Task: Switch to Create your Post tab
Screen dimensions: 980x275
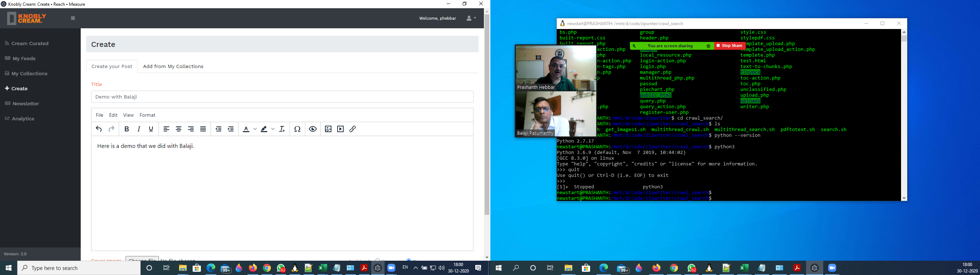Action: pos(112,67)
